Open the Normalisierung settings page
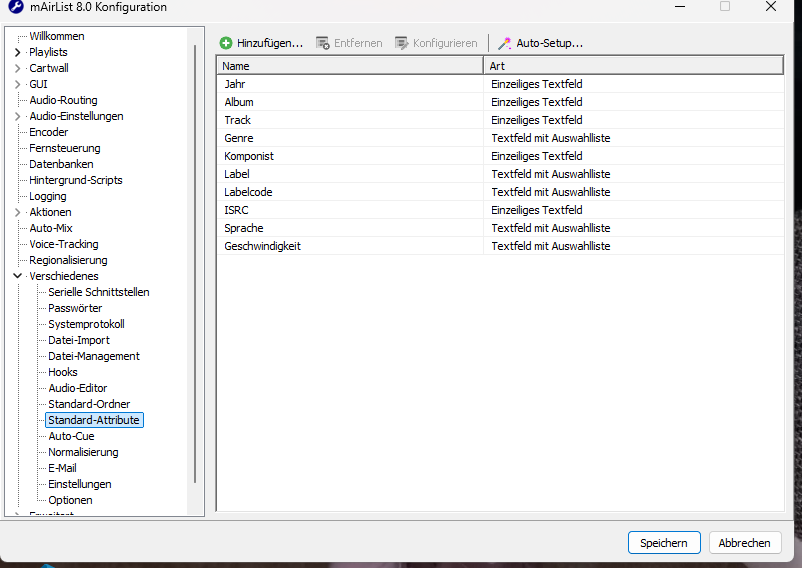This screenshot has height=568, width=802. coord(83,452)
